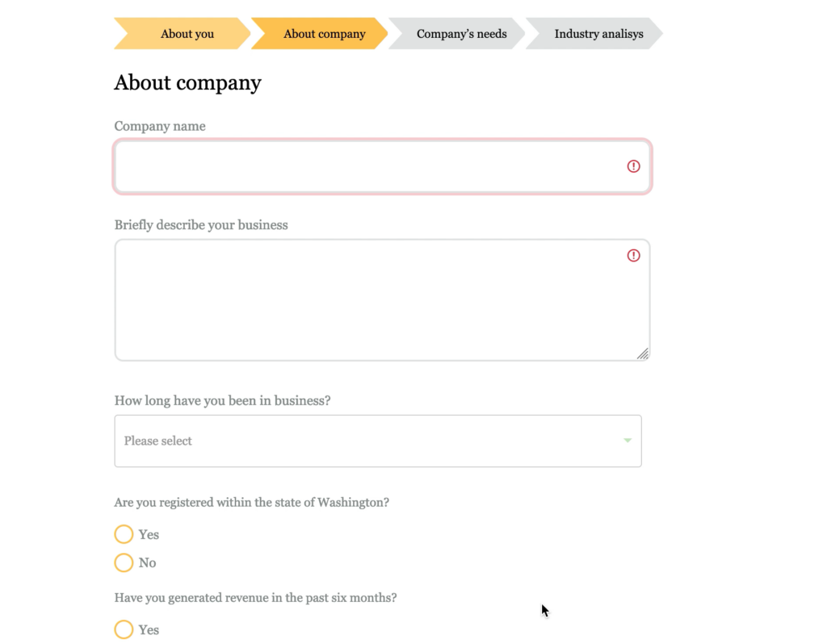
Task: Click the Washington registration question text
Action: point(252,502)
